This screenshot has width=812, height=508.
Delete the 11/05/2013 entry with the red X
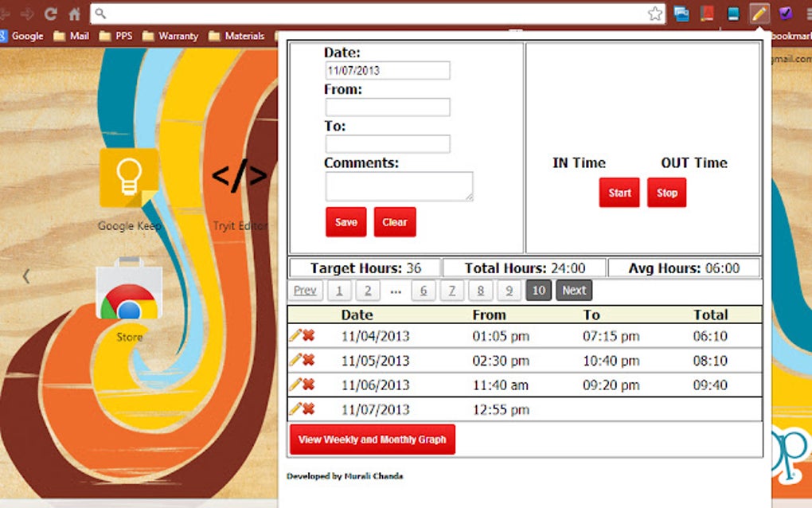coord(309,360)
